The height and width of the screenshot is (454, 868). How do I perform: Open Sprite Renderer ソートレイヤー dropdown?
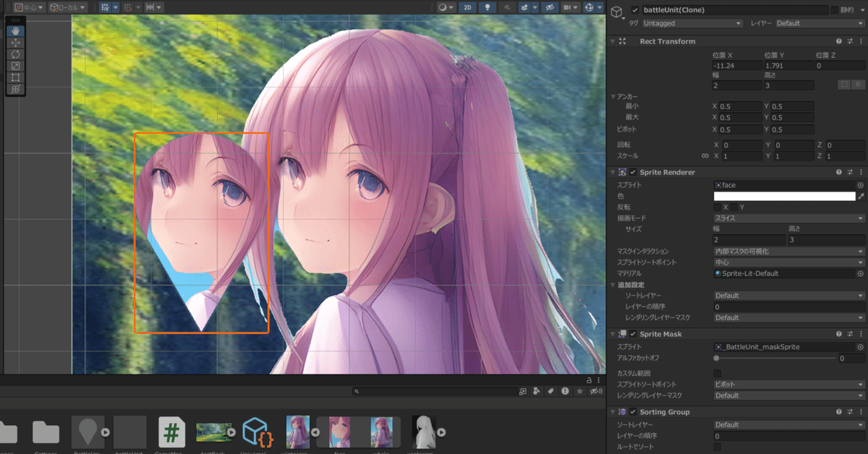click(789, 296)
